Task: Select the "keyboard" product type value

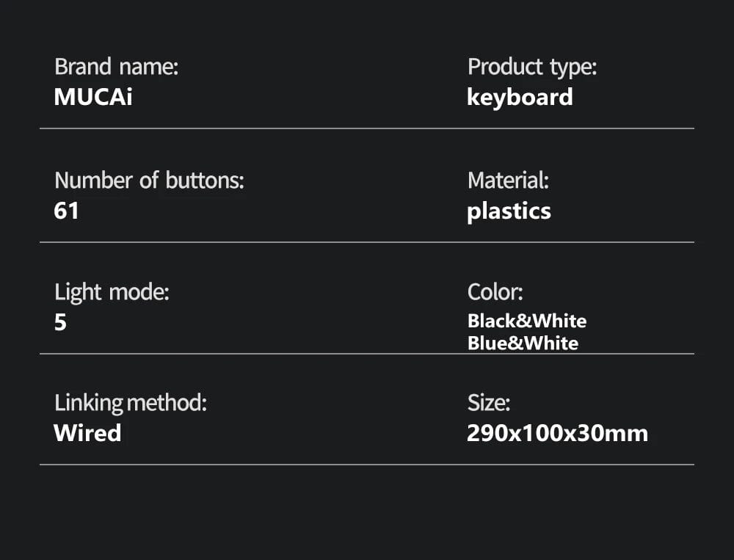Action: tap(520, 98)
